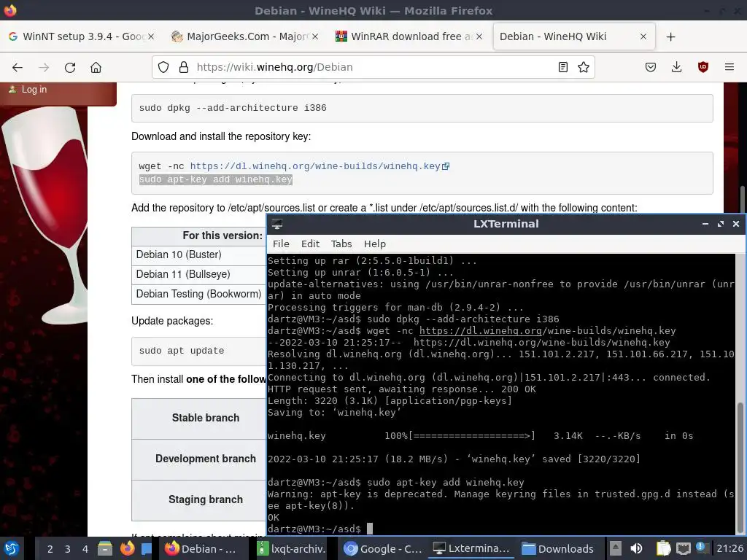Click the dl.winehq.org link in the terminal
747x560 pixels.
point(481,331)
